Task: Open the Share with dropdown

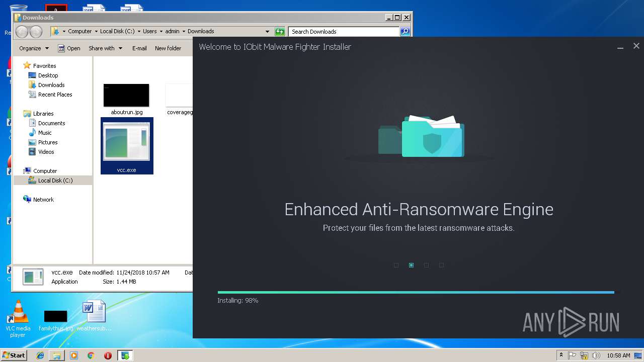Action: coord(105,48)
